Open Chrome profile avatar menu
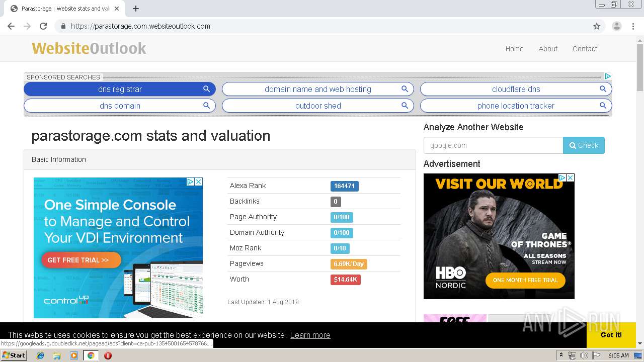Image resolution: width=644 pixels, height=362 pixels. click(617, 26)
